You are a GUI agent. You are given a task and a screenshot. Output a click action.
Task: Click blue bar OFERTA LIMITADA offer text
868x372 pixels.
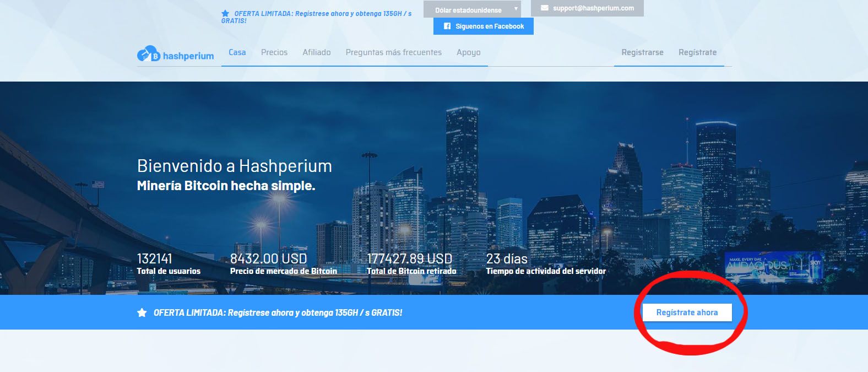278,312
